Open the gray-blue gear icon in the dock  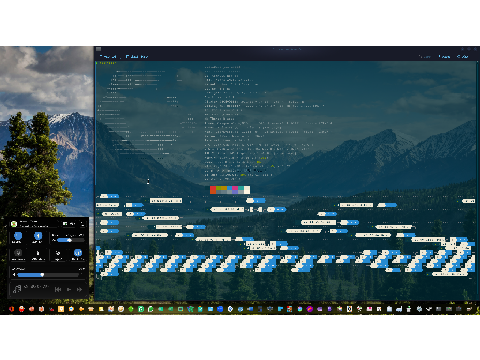419,309
